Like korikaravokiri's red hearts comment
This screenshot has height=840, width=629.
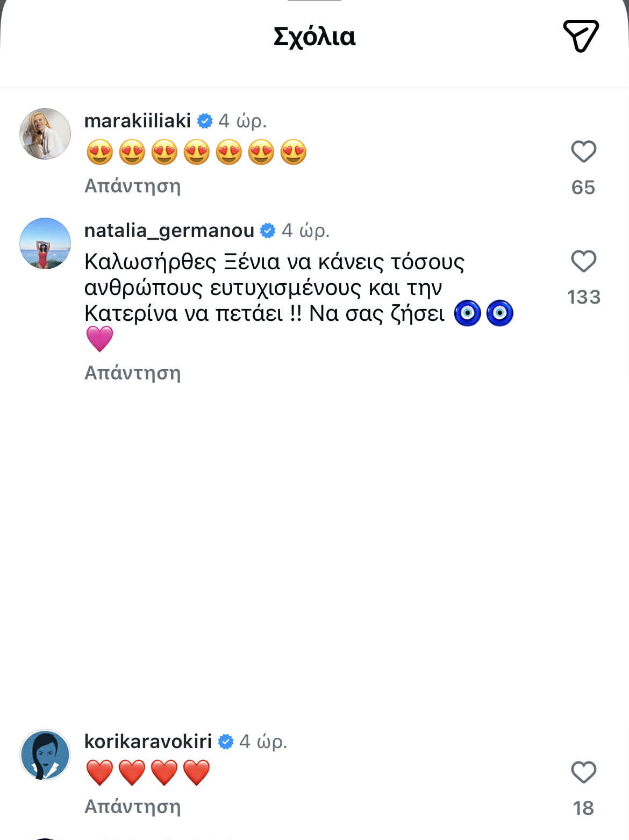click(x=583, y=772)
